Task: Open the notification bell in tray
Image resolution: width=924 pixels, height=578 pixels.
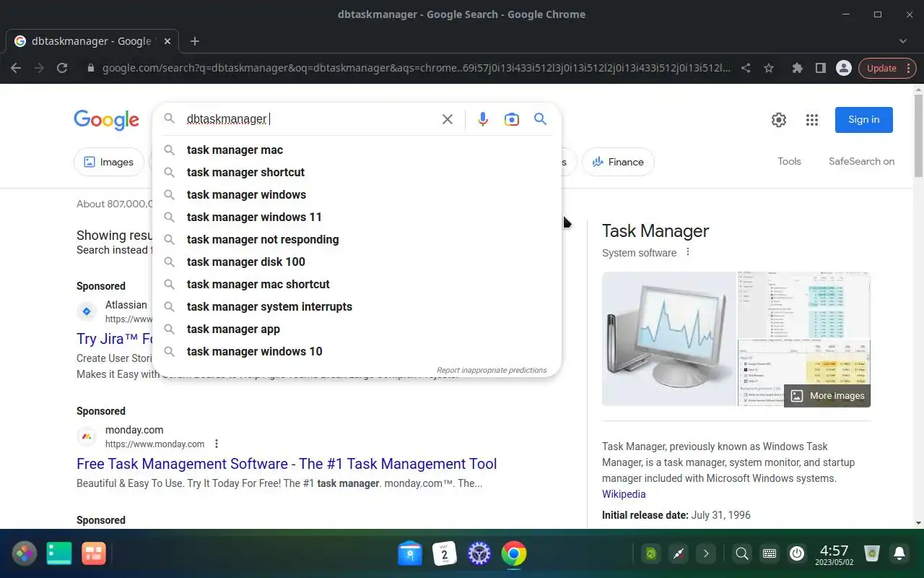Action: pos(899,553)
